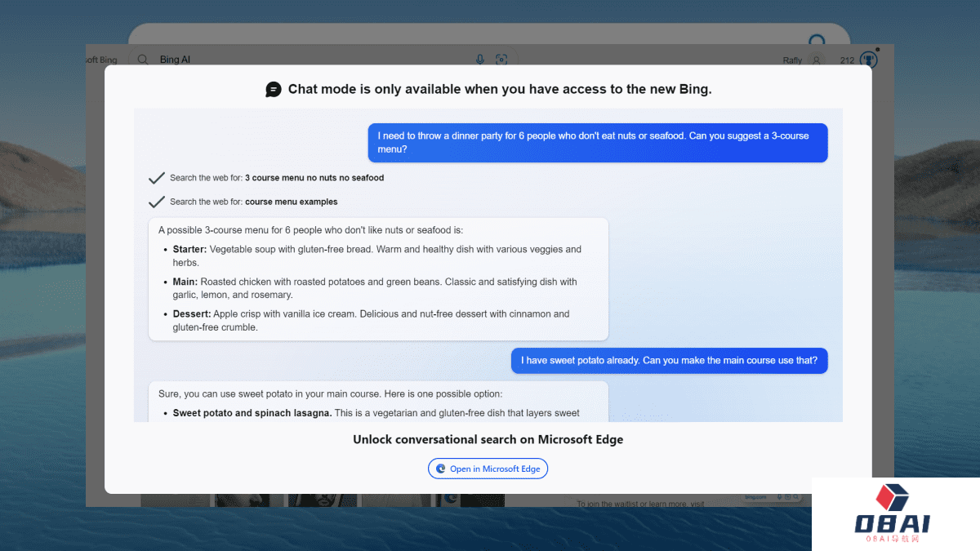
Task: Click checkmark beside 'course menu examples' search
Action: coord(157,202)
